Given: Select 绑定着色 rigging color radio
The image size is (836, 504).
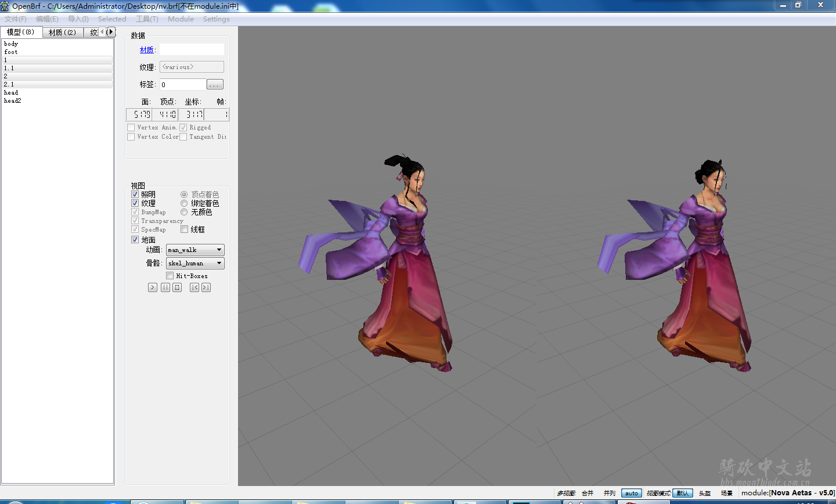Looking at the screenshot, I should pyautogui.click(x=184, y=203).
